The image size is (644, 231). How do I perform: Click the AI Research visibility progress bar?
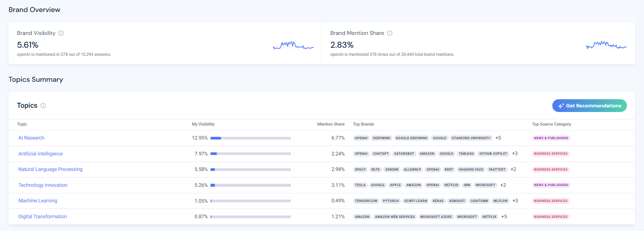[x=251, y=138]
